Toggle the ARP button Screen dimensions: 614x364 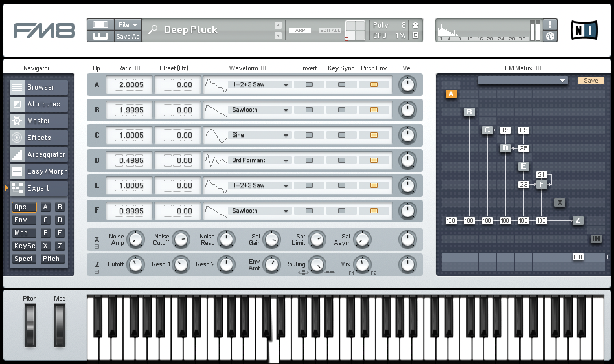click(300, 30)
